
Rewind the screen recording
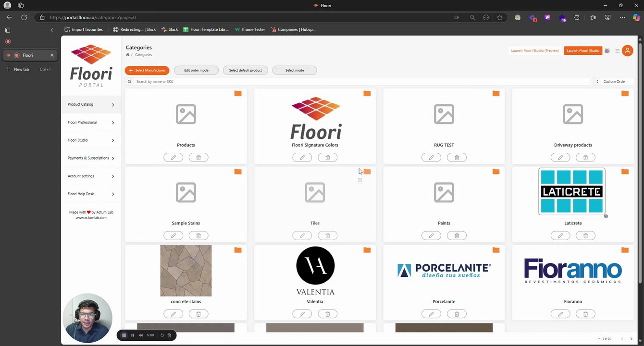click(x=141, y=335)
